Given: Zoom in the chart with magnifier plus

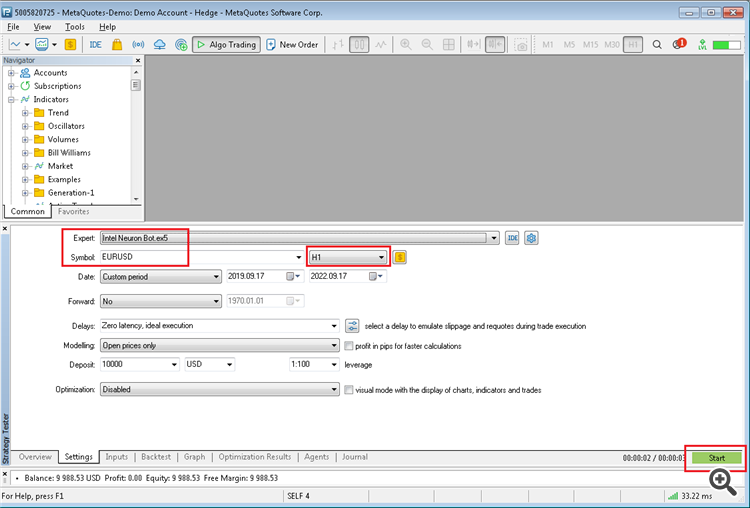Looking at the screenshot, I should [x=406, y=44].
